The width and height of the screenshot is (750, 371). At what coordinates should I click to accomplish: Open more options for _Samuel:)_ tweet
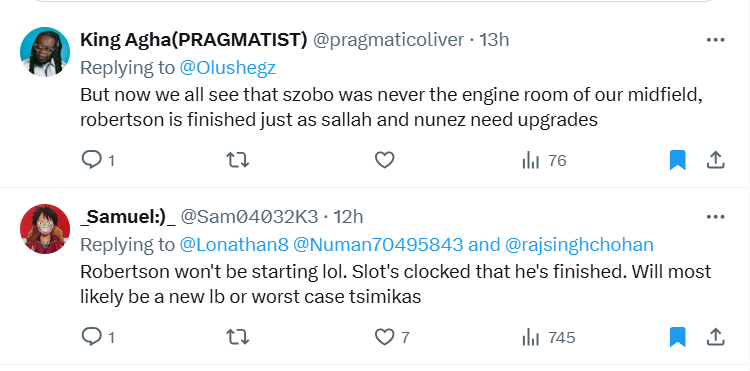(715, 217)
